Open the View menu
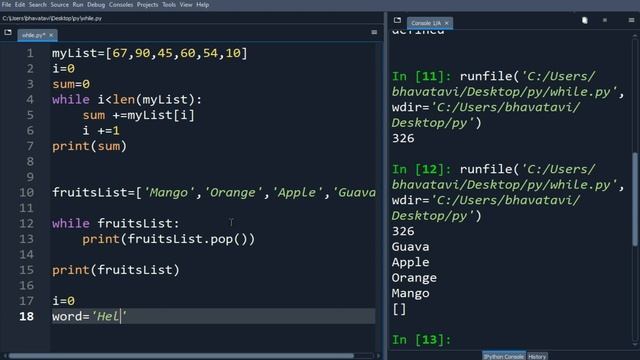The height and width of the screenshot is (360, 640). point(186,5)
